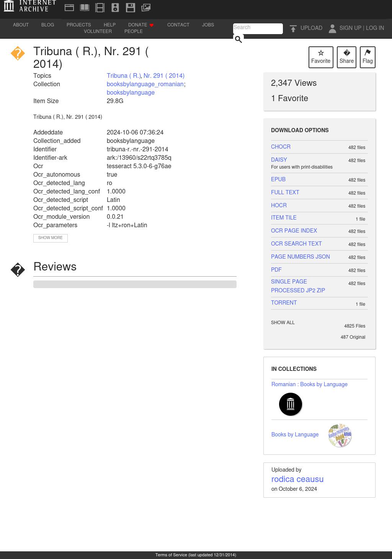Click the Internet Archive logo
This screenshot has width=392, height=559.
[29, 7]
